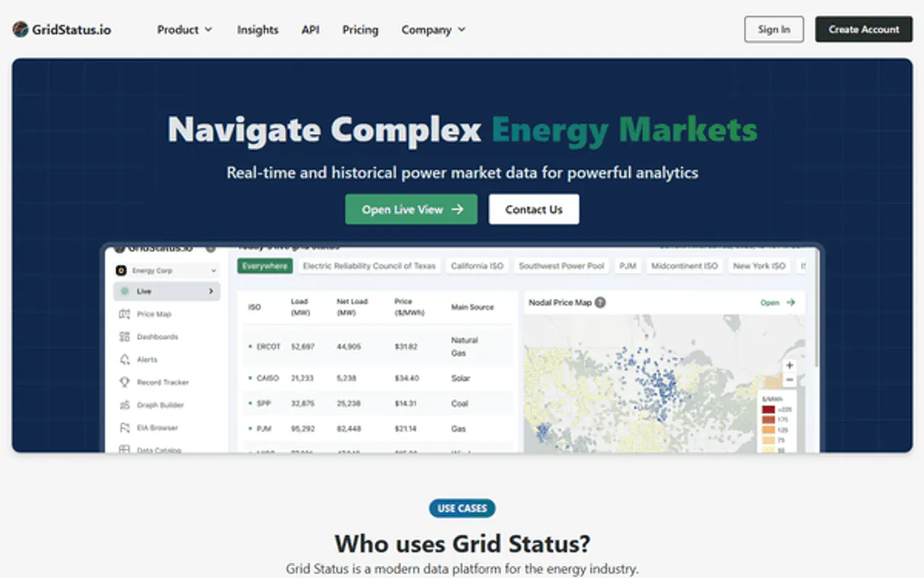
Task: Click the map zoom-in plus control
Action: [x=790, y=364]
